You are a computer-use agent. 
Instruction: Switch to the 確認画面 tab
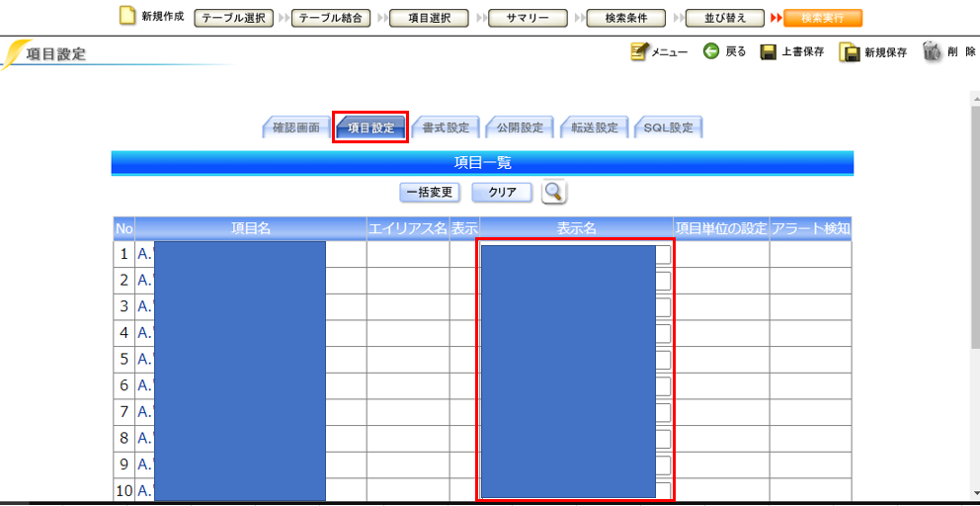coord(296,127)
